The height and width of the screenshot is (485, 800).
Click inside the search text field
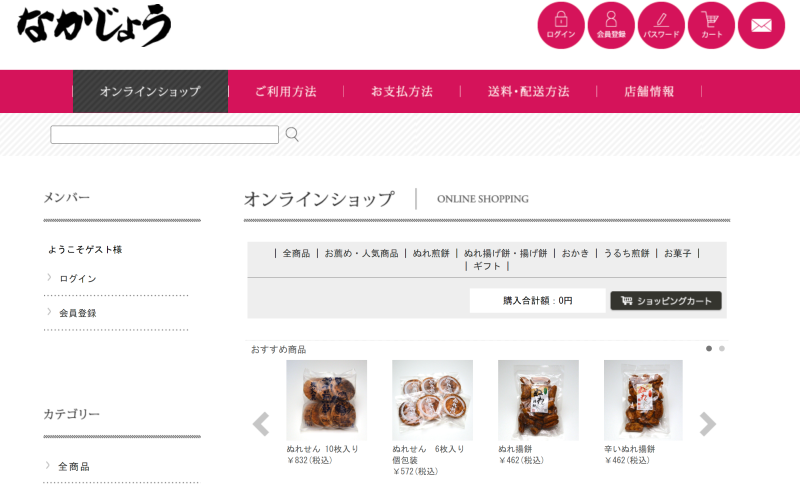[164, 135]
